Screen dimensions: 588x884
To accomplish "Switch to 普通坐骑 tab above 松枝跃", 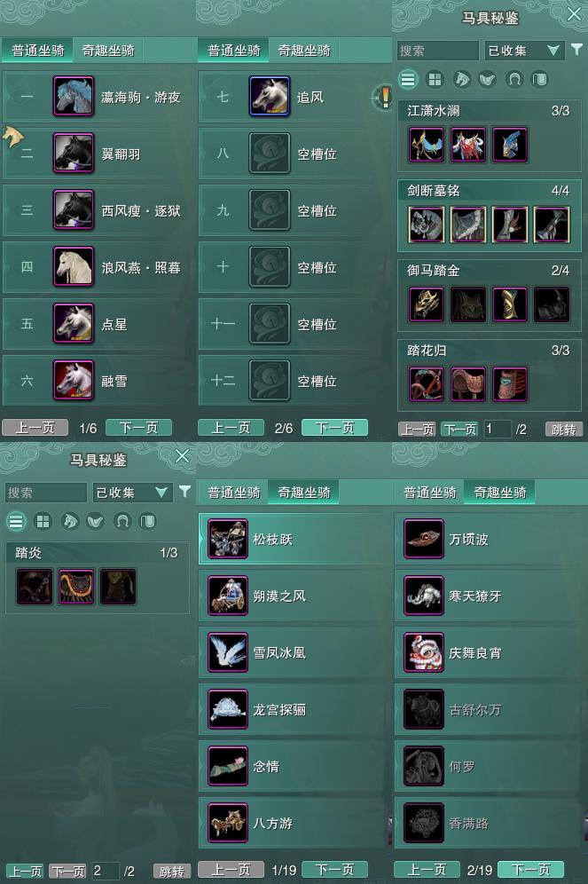I will click(233, 493).
